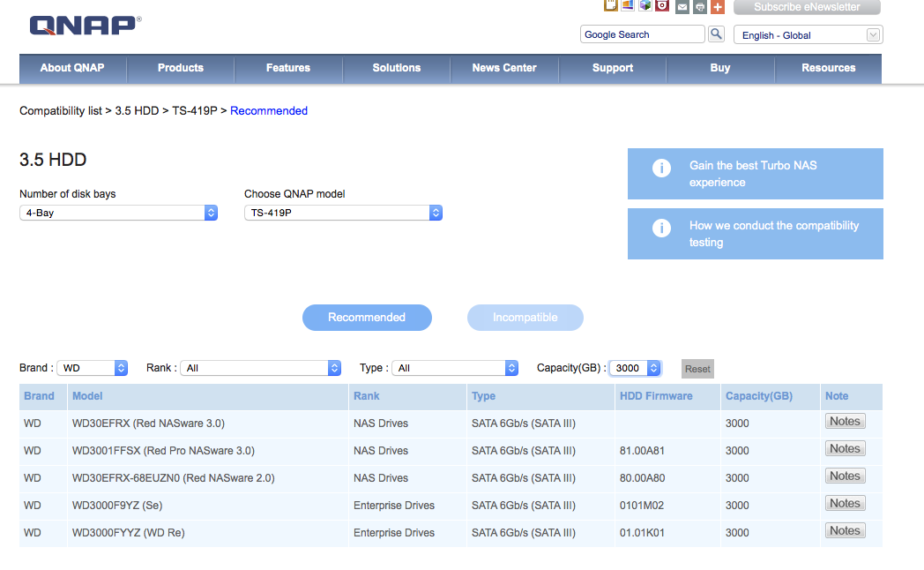Open the Choose QNAP model dropdown
The width and height of the screenshot is (924, 570).
click(x=343, y=213)
